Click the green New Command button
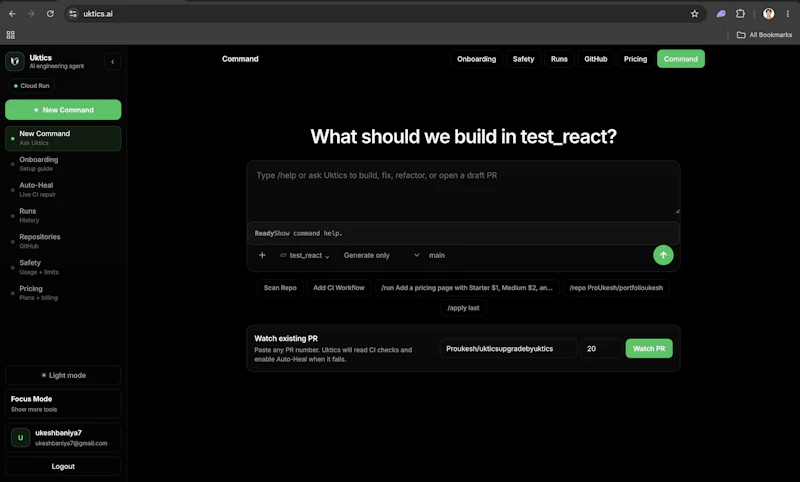 (63, 110)
